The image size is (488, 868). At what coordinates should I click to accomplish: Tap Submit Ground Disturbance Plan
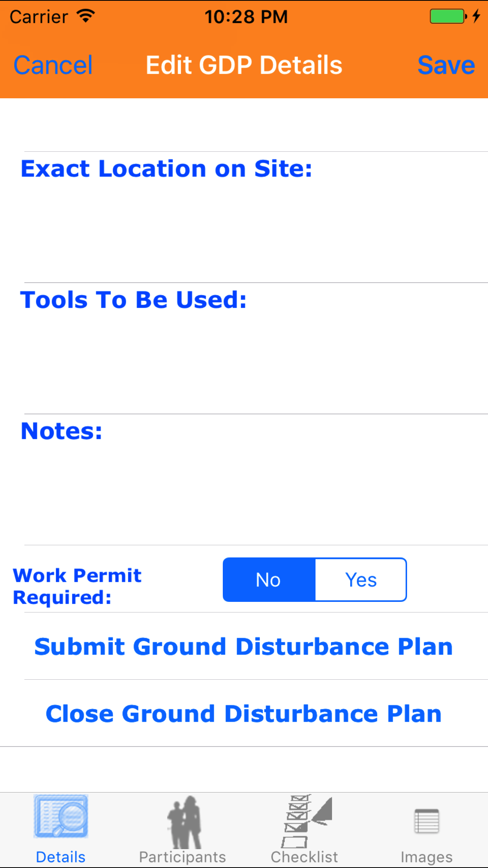[x=244, y=647]
